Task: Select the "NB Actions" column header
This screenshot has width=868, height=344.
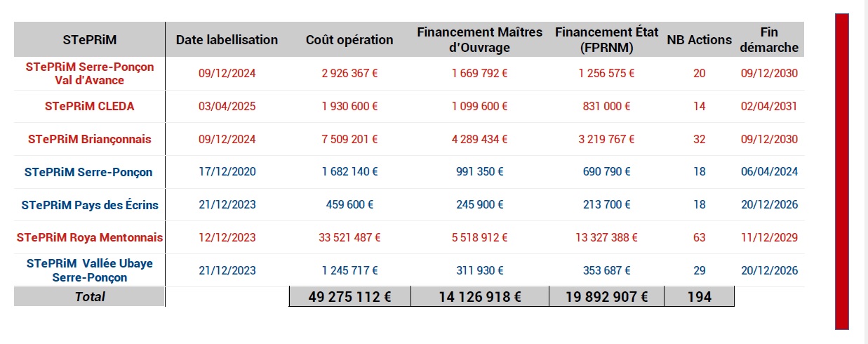Action: coord(699,40)
